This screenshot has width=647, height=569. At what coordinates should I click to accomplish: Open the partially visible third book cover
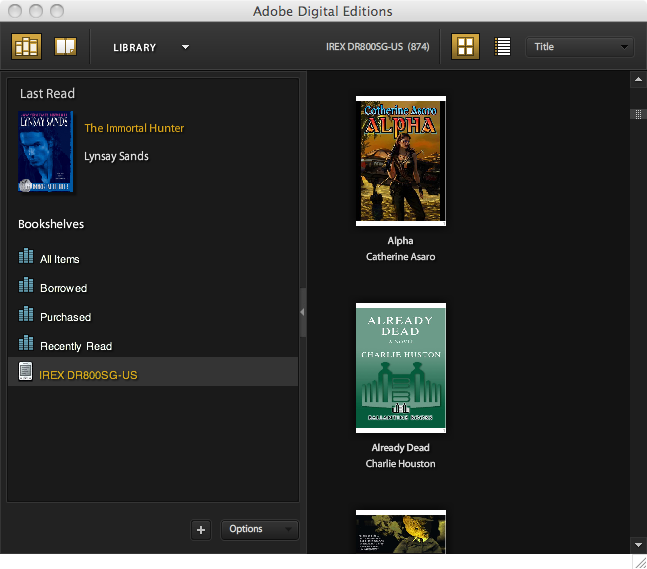click(401, 532)
